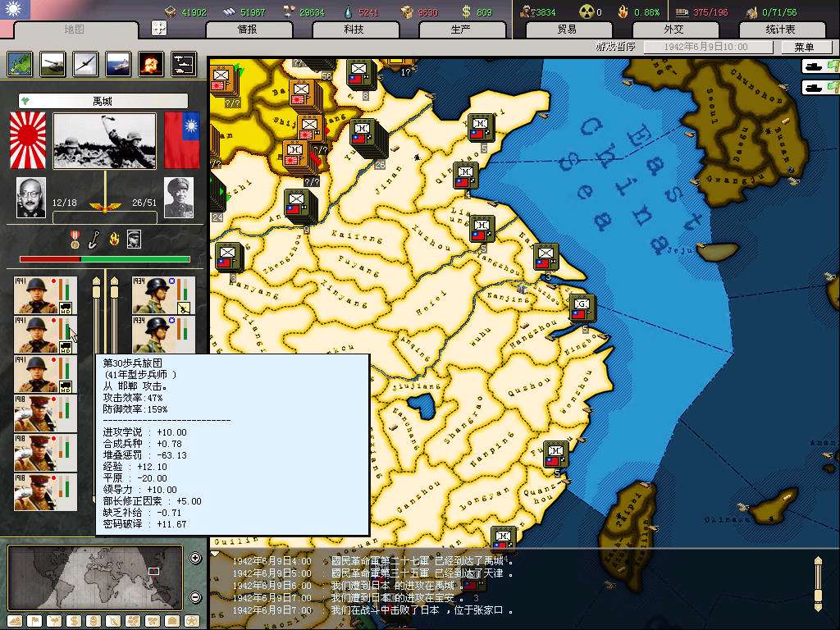Screen dimensions: 840x630
Task: Select the dollar sign economic map mode
Action: pos(74,622)
